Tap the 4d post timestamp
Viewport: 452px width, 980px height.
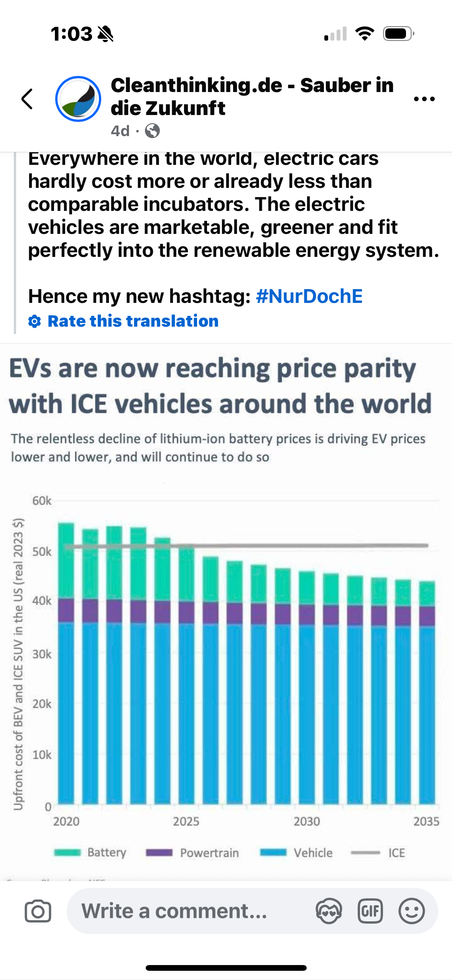pyautogui.click(x=120, y=131)
